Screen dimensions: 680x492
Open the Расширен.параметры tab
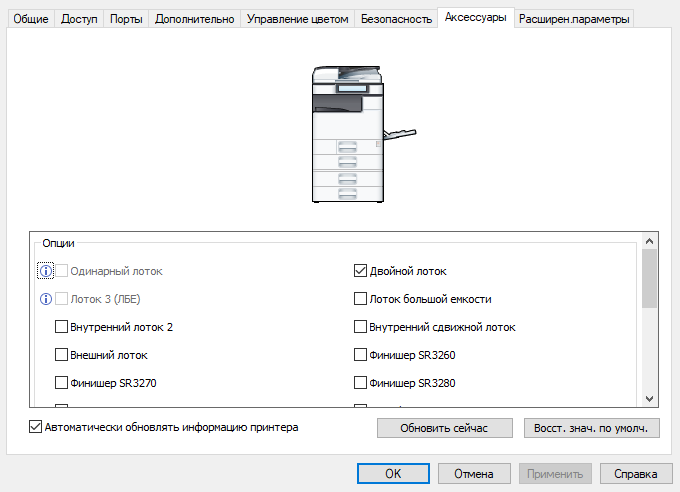(x=574, y=19)
